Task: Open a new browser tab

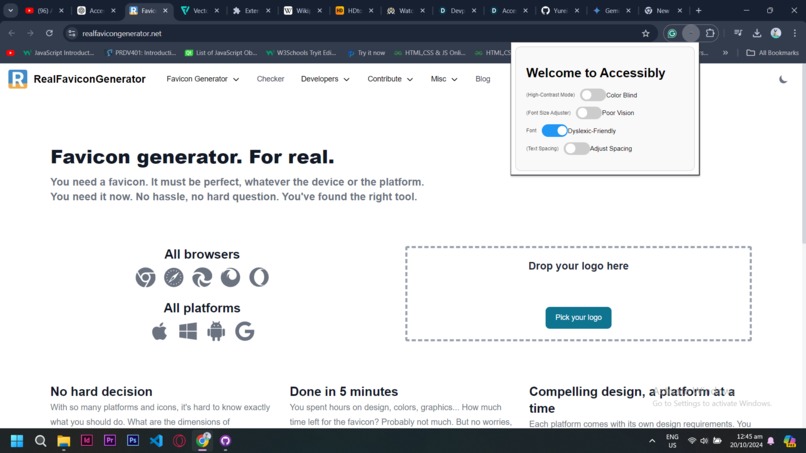Action: coord(698,10)
